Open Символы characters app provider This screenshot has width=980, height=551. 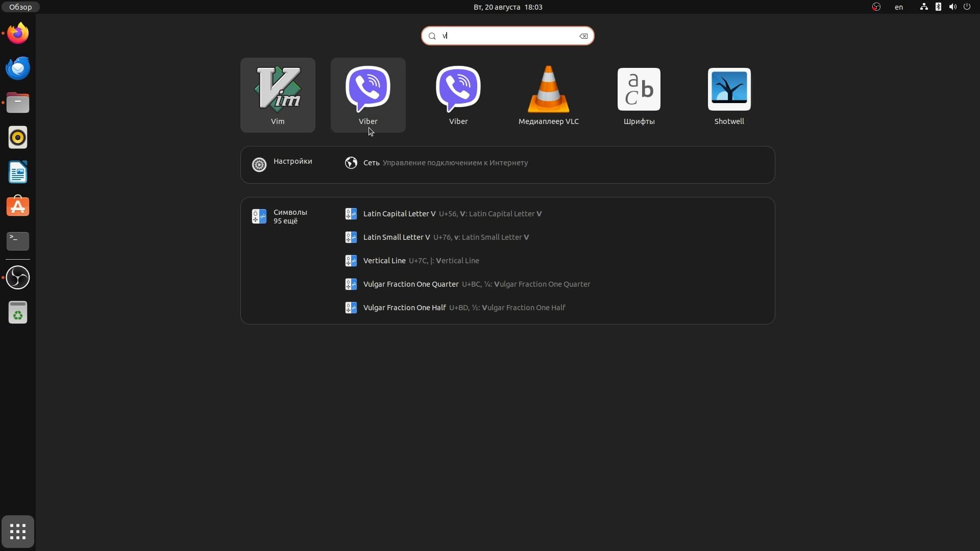pyautogui.click(x=280, y=216)
